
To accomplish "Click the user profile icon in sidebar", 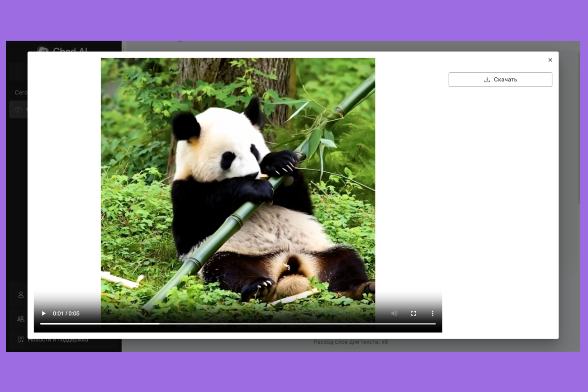I will pos(21,295).
